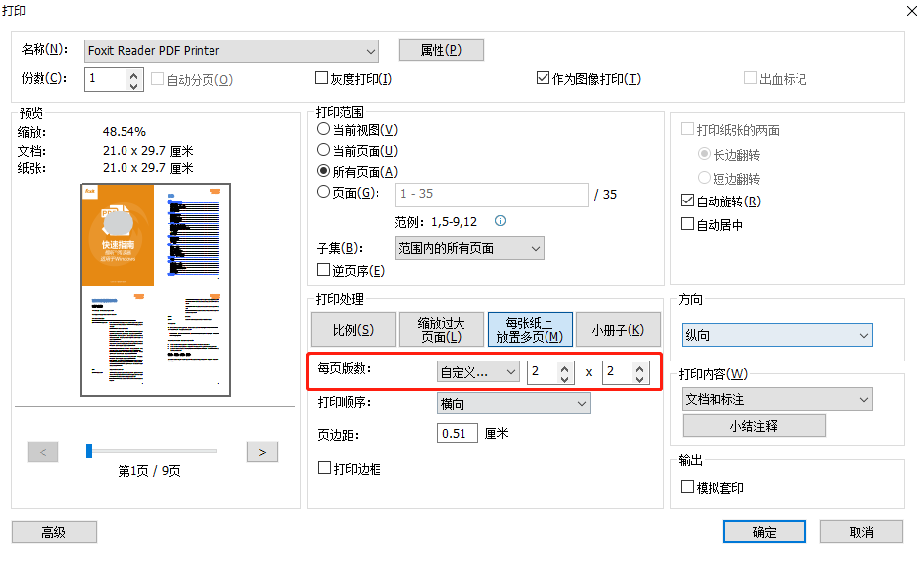Image resolution: width=924 pixels, height=562 pixels.
Task: Cancel the print dialog with 取消
Action: (x=862, y=531)
